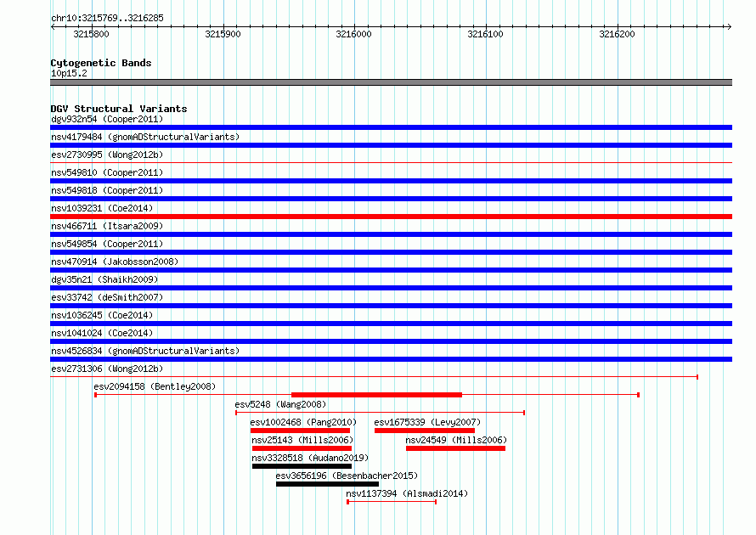Open the esv5248 (Wang2008) label

280,404
